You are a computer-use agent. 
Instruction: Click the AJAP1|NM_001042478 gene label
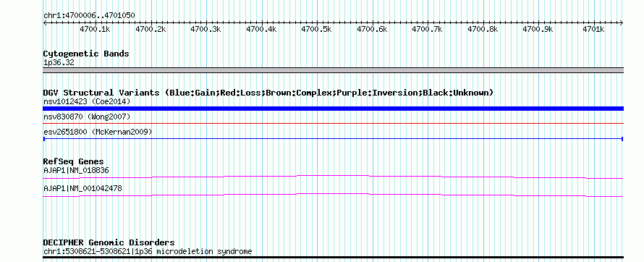82,188
